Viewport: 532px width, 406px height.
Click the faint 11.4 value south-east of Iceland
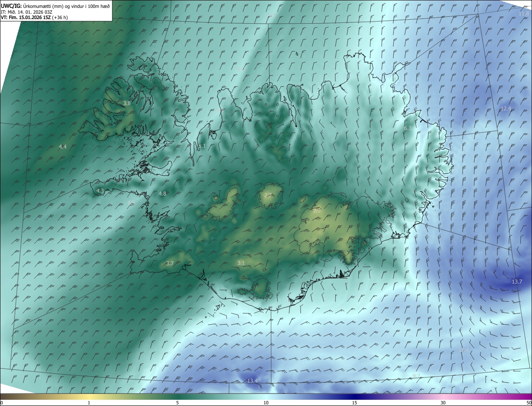463,350
